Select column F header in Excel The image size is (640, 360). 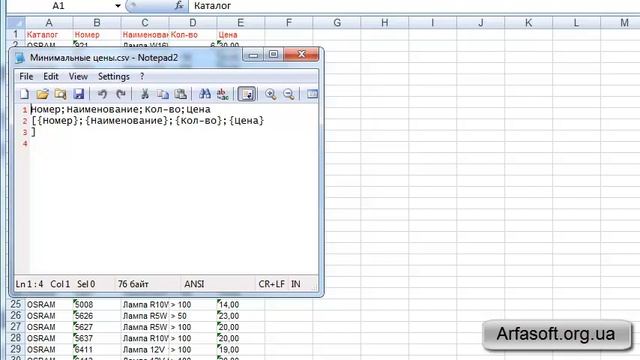click(x=289, y=23)
